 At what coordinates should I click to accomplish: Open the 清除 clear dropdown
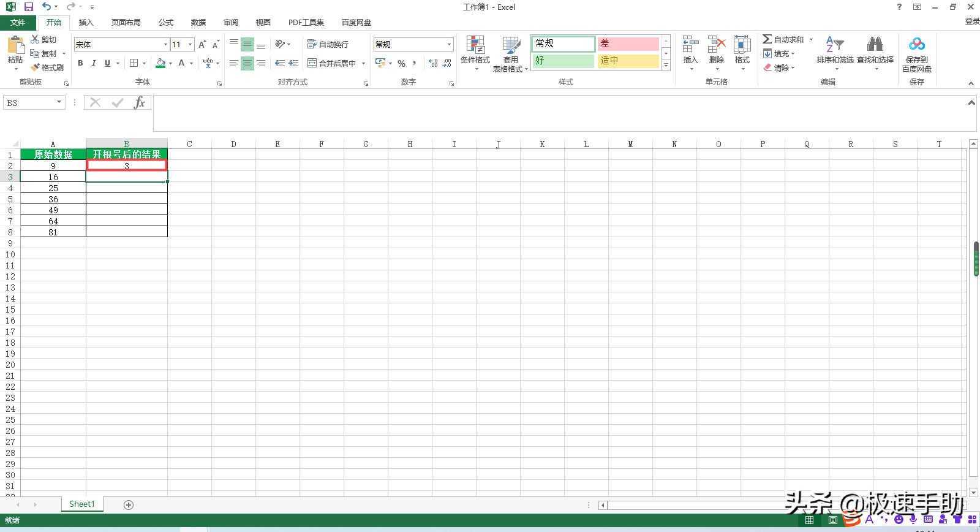click(x=779, y=67)
